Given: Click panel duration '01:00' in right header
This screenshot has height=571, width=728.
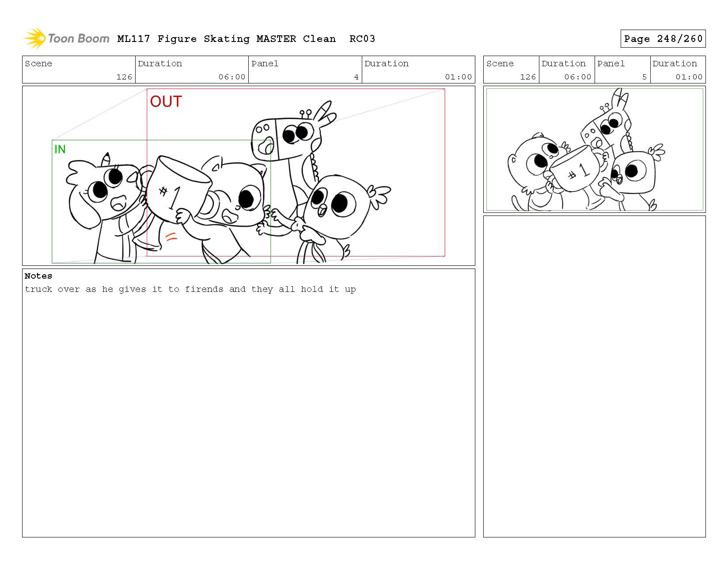Looking at the screenshot, I should pos(689,77).
